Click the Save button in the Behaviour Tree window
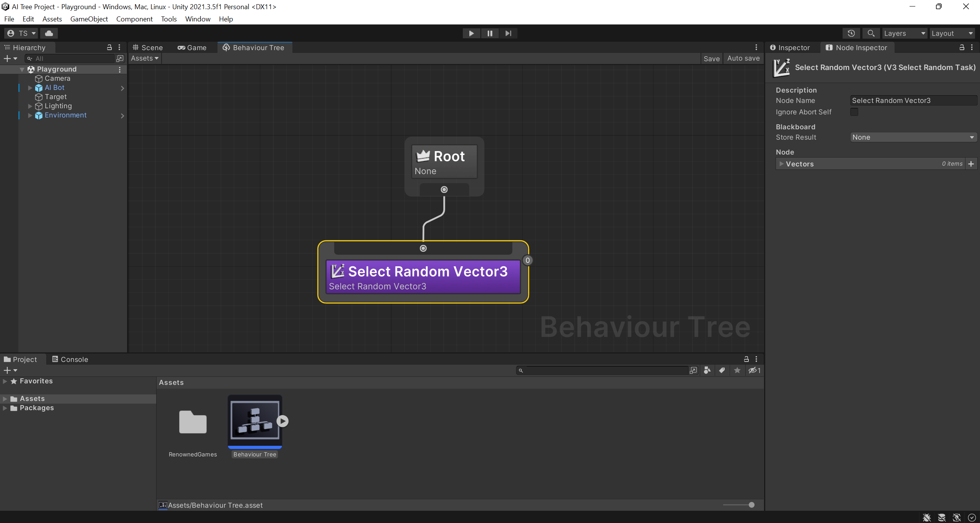 pyautogui.click(x=711, y=59)
